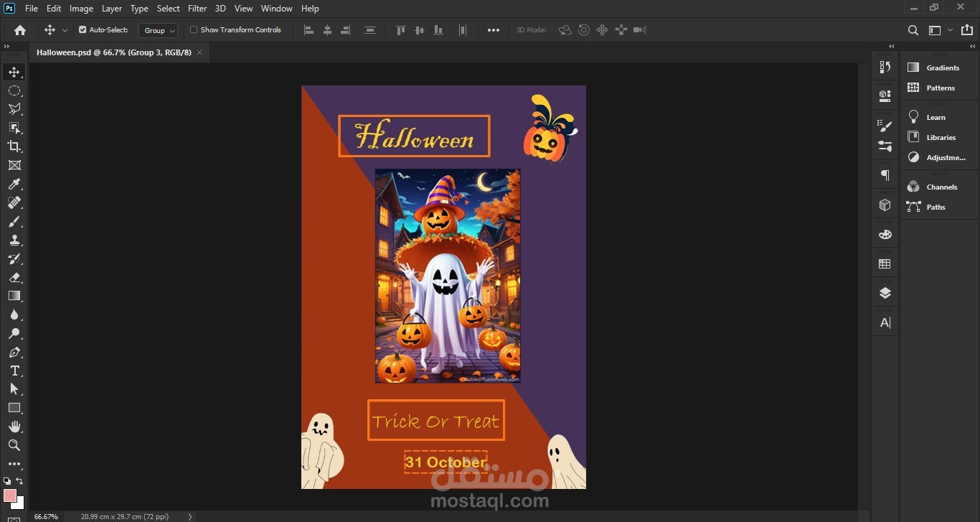Select the Eyedropper tool
Image resolution: width=980 pixels, height=522 pixels.
click(x=14, y=185)
